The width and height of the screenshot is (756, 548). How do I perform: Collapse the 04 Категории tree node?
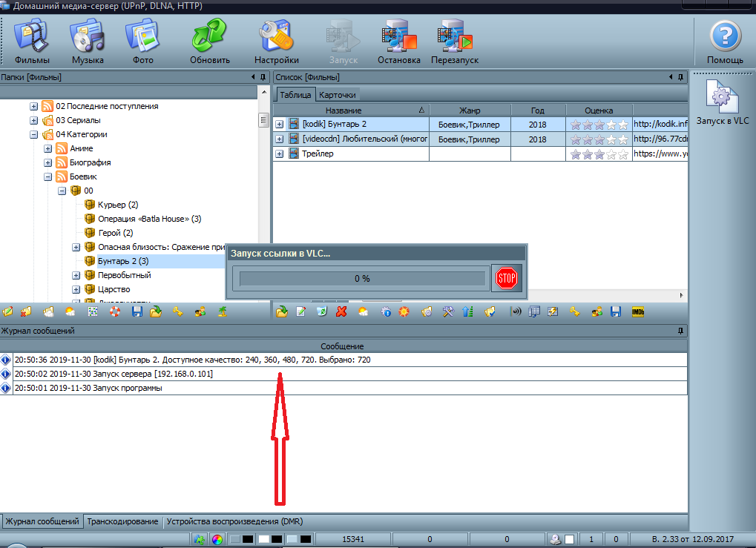[x=33, y=134]
